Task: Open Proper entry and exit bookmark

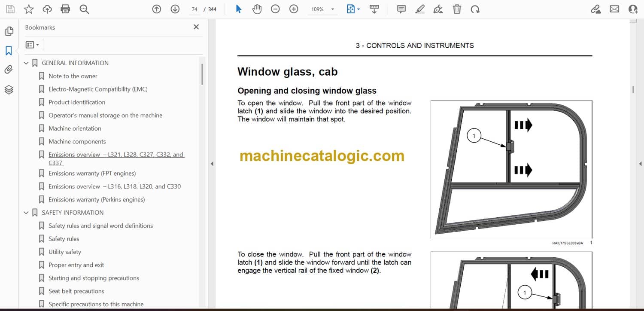Action: pyautogui.click(x=76, y=265)
